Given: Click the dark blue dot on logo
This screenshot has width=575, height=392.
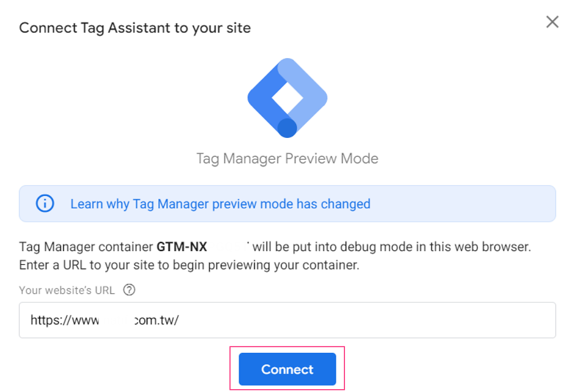Looking at the screenshot, I should pos(287,128).
